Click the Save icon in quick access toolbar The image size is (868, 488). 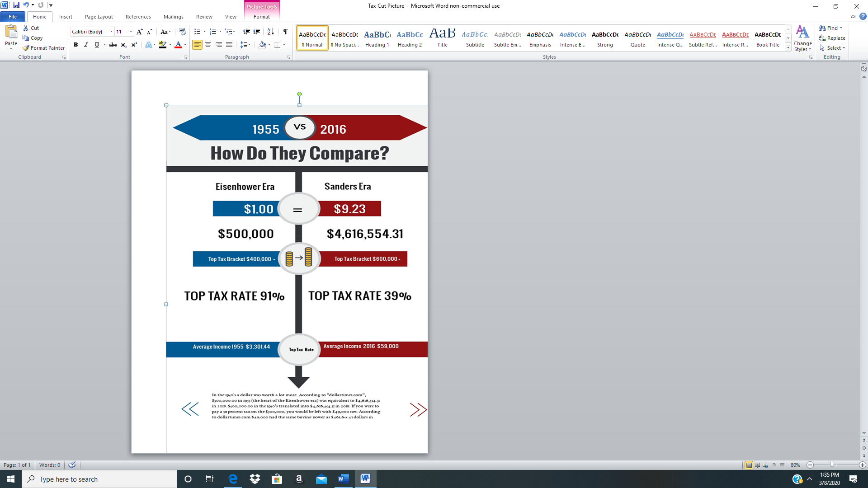(x=16, y=5)
